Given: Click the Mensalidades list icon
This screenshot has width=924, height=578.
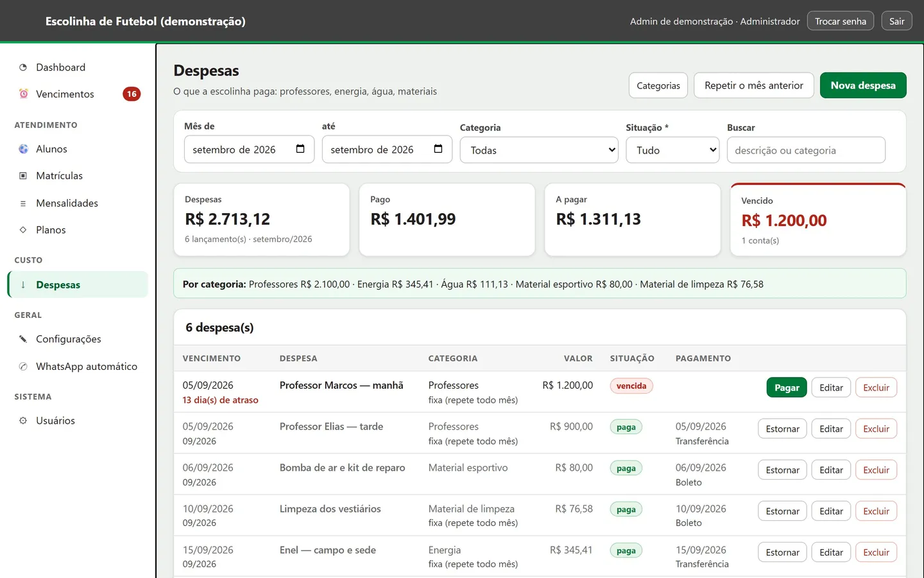Looking at the screenshot, I should (23, 204).
